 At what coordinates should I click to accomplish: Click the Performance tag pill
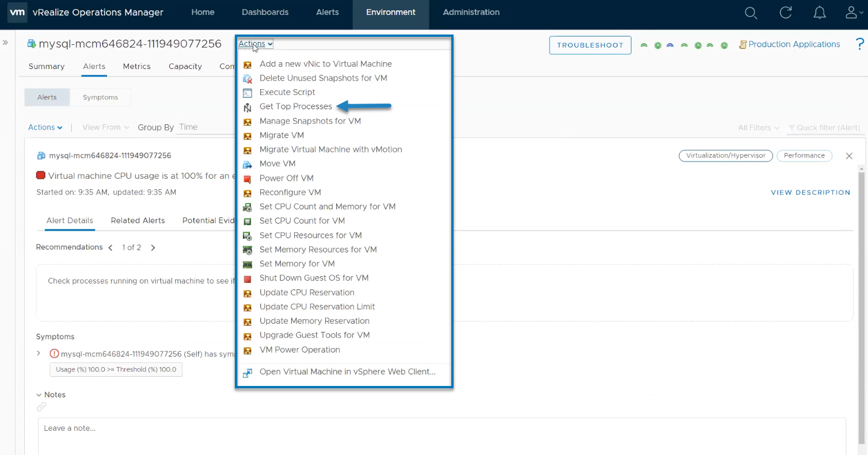(x=804, y=156)
